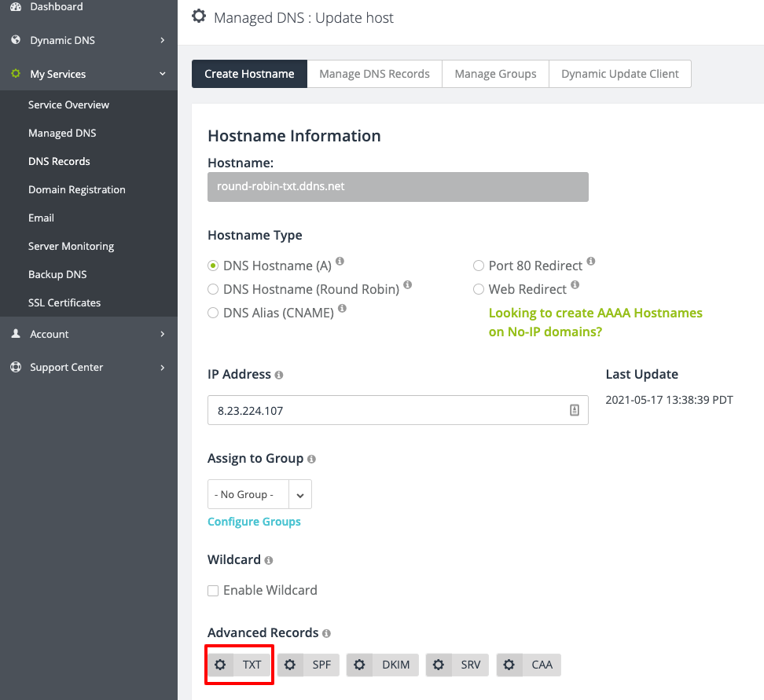Open the CAA advanced record settings
The height and width of the screenshot is (700, 764).
[x=529, y=665]
